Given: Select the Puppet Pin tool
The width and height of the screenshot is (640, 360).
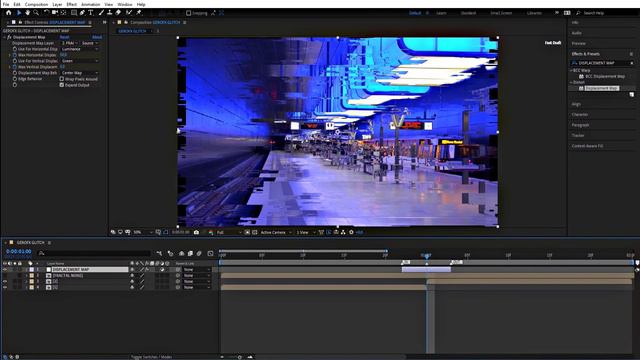Looking at the screenshot, I should 139,13.
